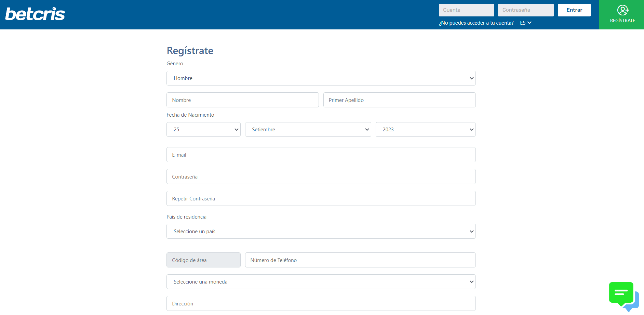The width and height of the screenshot is (644, 315).
Task: Open the 'Seleccione un país' dropdown
Action: coord(321,232)
